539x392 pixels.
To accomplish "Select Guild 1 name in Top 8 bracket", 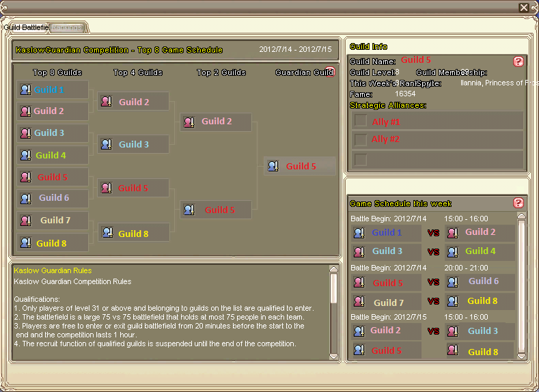I will (49, 89).
